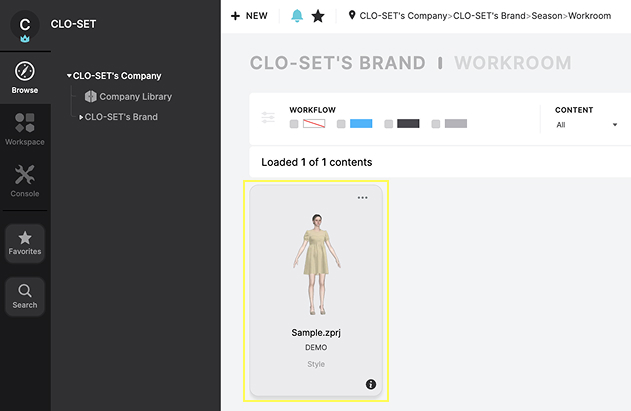This screenshot has width=631, height=411.
Task: Click the no-status red-slash workflow swatch
Action: (314, 124)
